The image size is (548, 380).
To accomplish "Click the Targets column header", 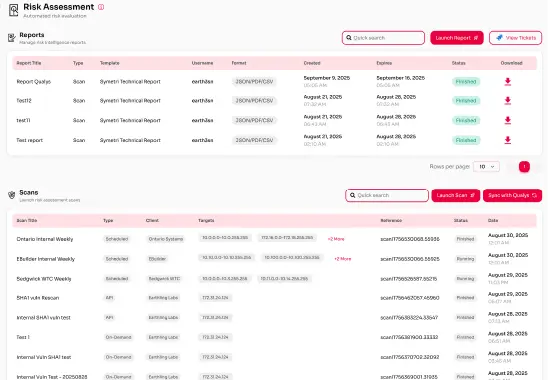I will point(206,221).
